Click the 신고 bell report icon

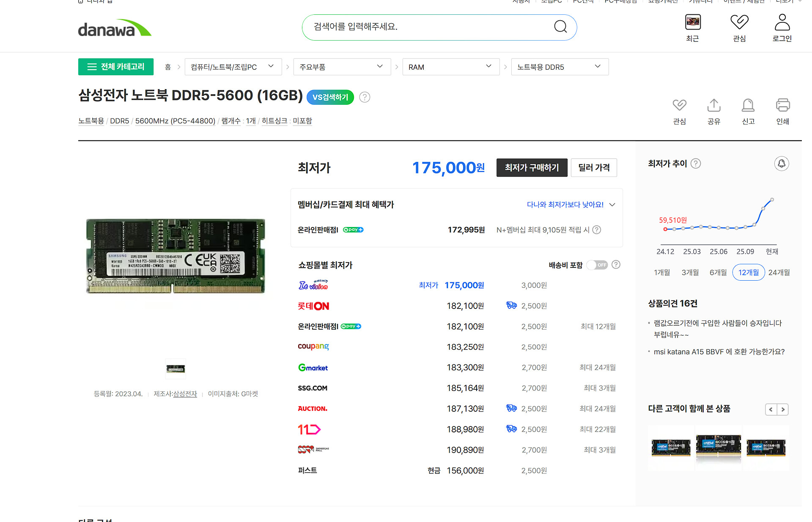click(748, 105)
